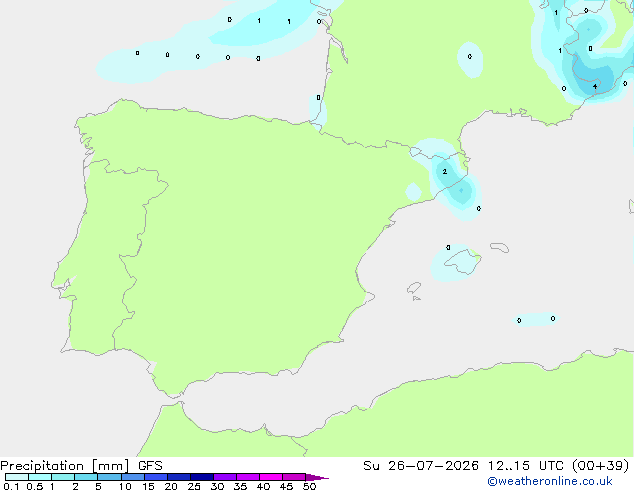Click the Mallorca island outline

(463, 262)
